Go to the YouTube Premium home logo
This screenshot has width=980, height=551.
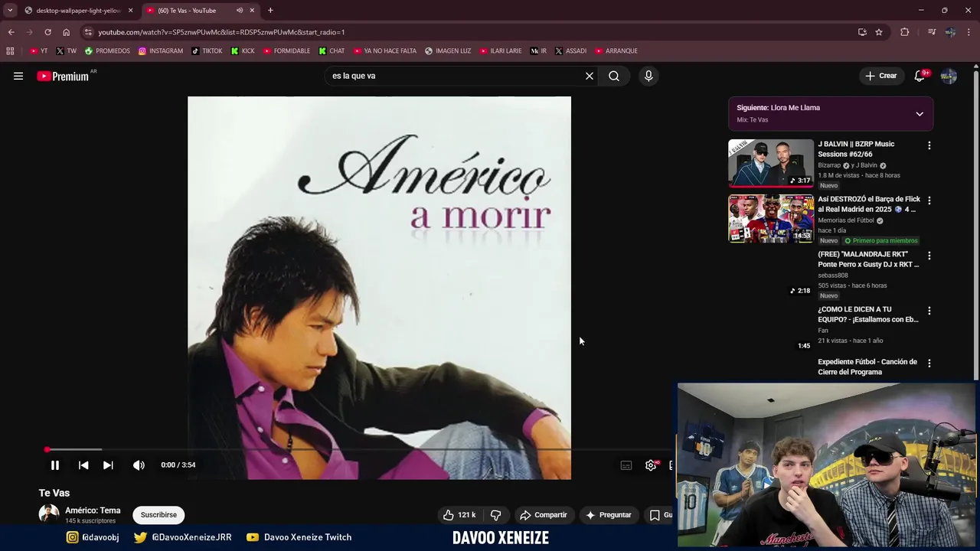coord(63,76)
